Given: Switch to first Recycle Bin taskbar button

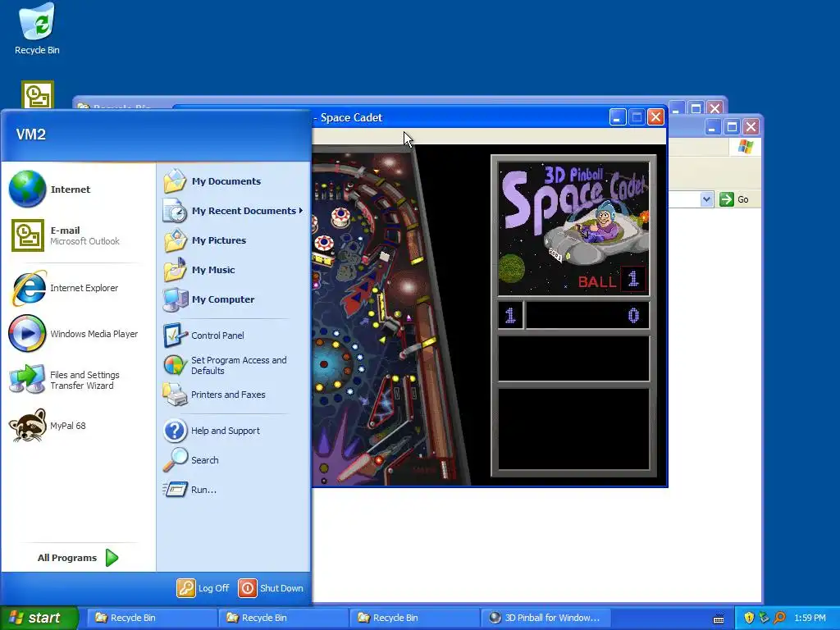Looking at the screenshot, I should [152, 618].
